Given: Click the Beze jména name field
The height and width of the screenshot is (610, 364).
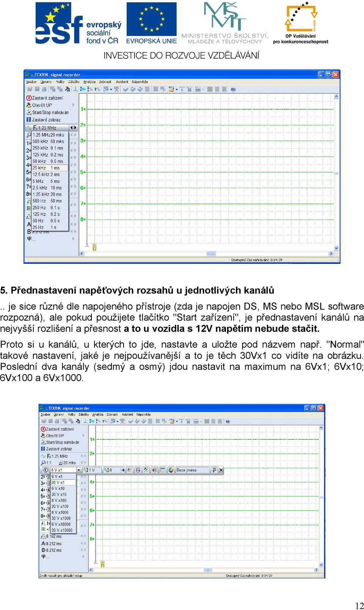Looking at the screenshot, I should (x=193, y=470).
